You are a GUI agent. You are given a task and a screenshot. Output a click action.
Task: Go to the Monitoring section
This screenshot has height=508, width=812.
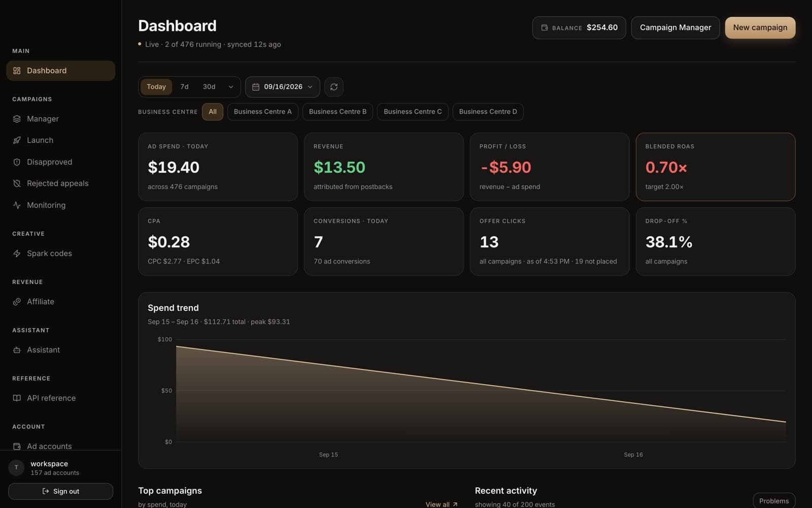[x=60, y=205]
